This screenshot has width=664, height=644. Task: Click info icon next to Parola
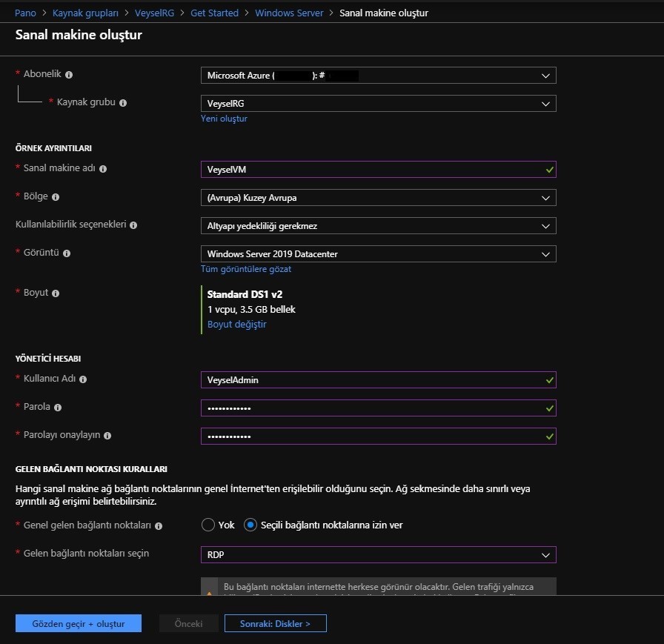[58, 408]
